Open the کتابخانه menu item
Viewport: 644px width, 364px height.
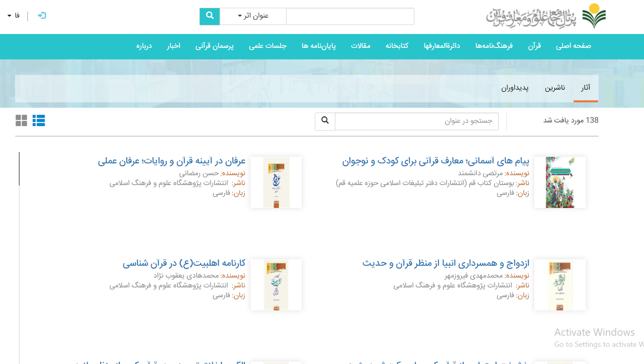(397, 46)
